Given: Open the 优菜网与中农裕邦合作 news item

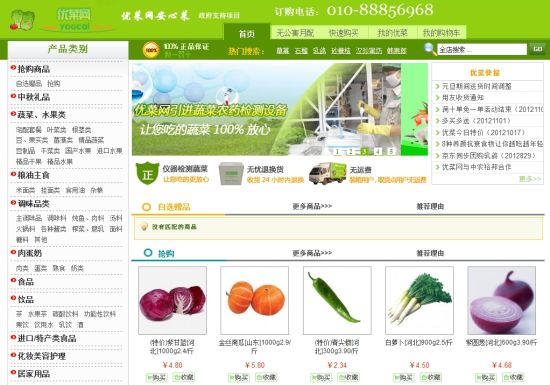Looking at the screenshot, I should pos(476,167).
